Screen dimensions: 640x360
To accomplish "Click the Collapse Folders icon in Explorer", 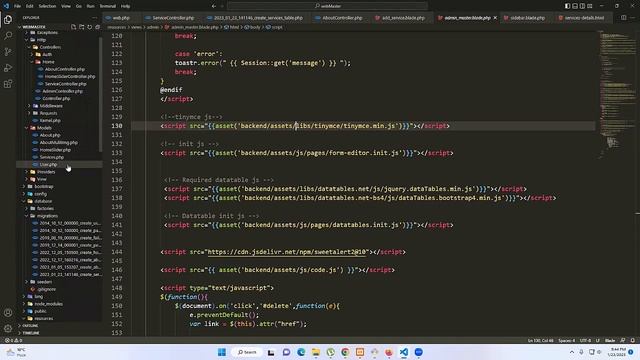I will coord(97,27).
